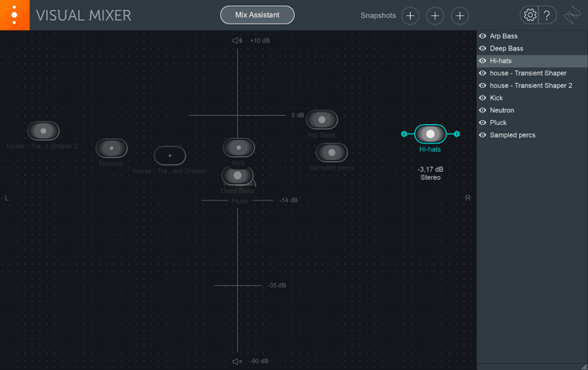
Task: Open the orange three-dot menu
Action: [x=14, y=15]
